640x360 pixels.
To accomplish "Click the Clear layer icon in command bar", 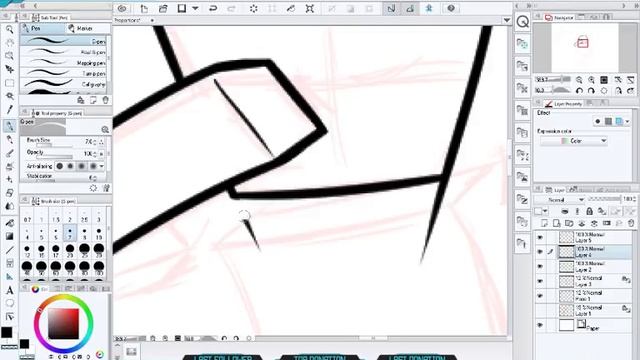I will coord(253,8).
